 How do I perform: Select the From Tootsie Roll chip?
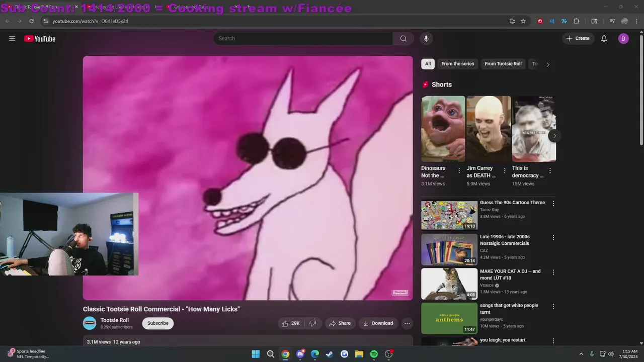click(x=503, y=64)
